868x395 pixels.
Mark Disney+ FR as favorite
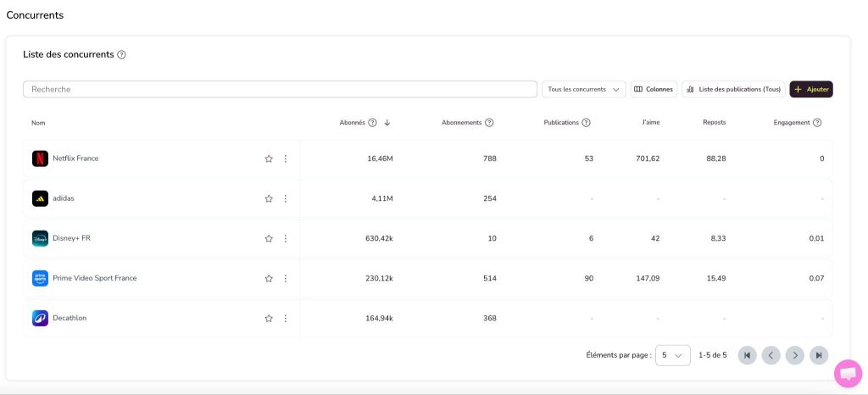point(269,238)
